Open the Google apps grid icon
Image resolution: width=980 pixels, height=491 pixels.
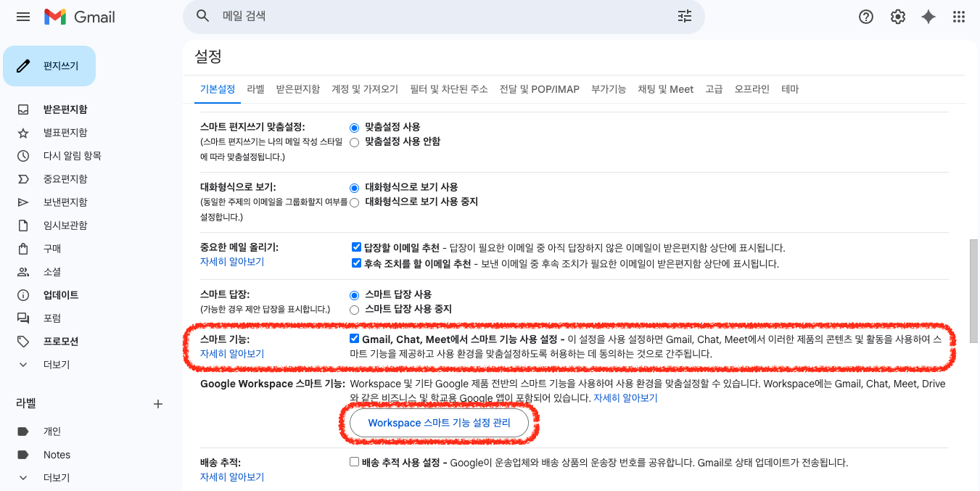959,17
